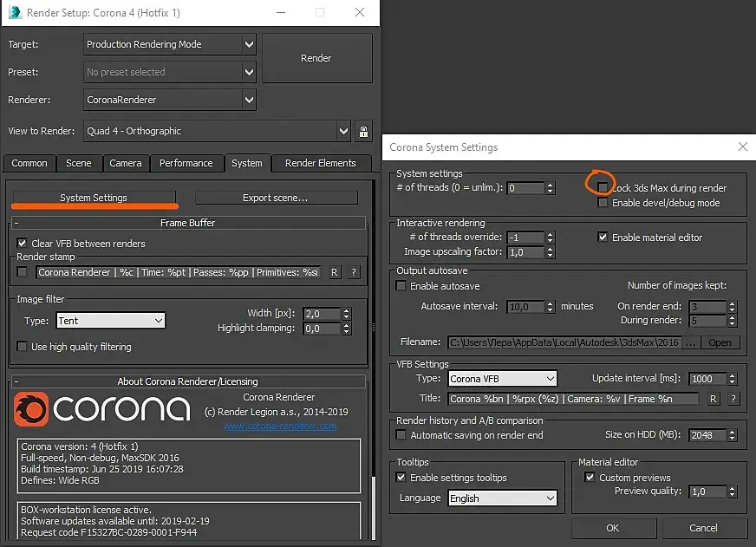Toggle the View to Render lock icon

pyautogui.click(x=363, y=131)
